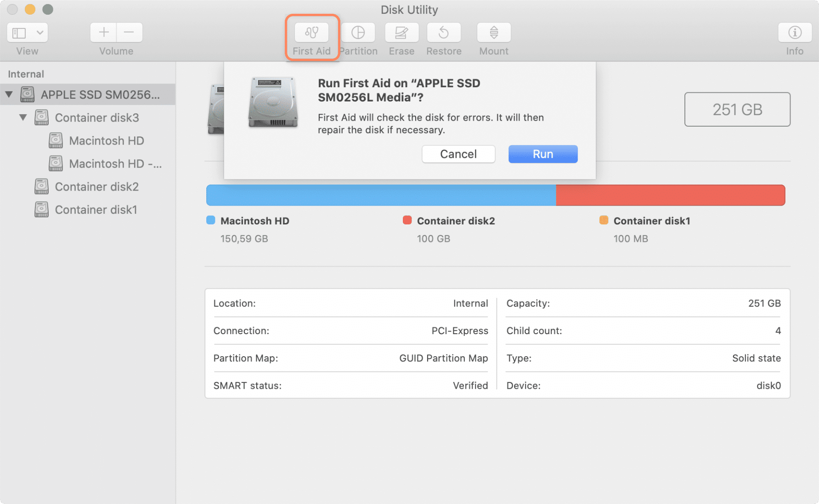The image size is (819, 504).
Task: Open the Info panel
Action: [x=794, y=32]
